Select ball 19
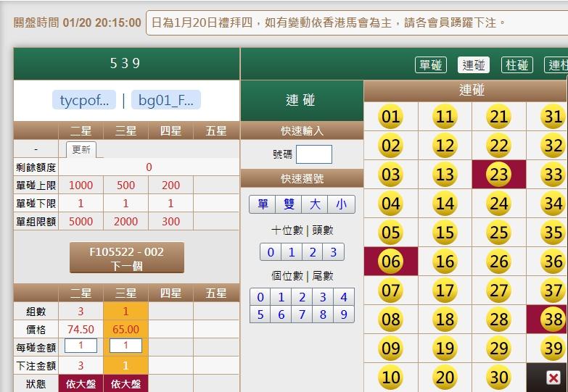 click(x=445, y=349)
